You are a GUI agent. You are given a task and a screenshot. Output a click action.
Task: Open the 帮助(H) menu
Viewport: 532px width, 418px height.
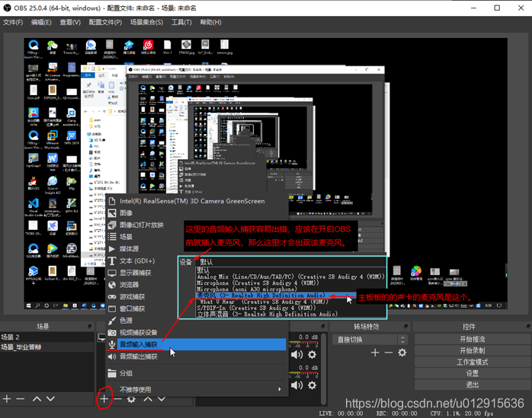pos(210,22)
